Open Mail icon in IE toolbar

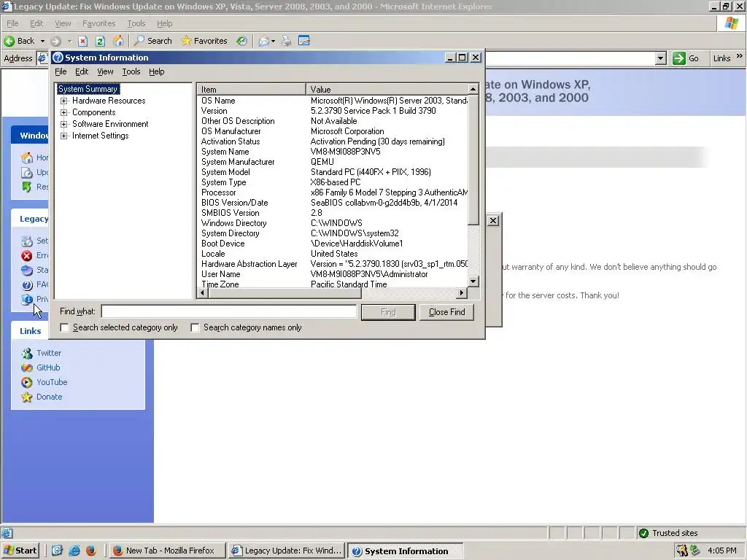coord(264,41)
